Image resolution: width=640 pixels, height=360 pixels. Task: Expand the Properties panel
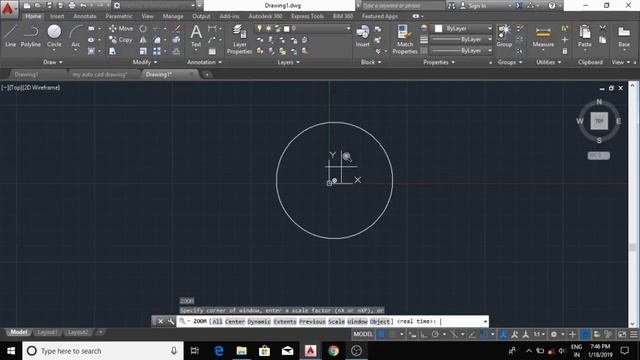[x=439, y=62]
